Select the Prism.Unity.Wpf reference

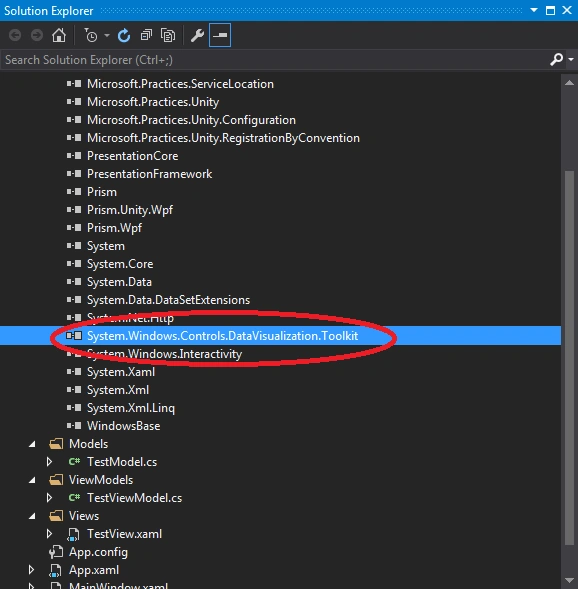point(130,210)
